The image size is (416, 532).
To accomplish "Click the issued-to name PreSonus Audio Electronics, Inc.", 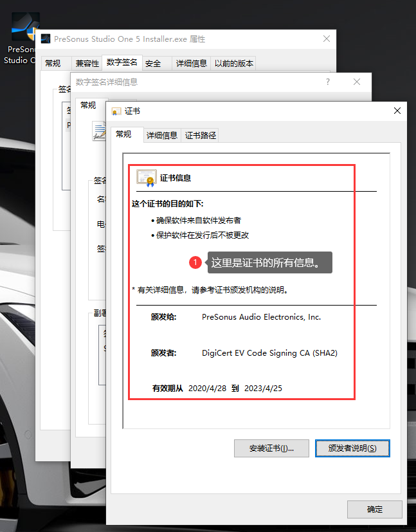I will click(262, 317).
